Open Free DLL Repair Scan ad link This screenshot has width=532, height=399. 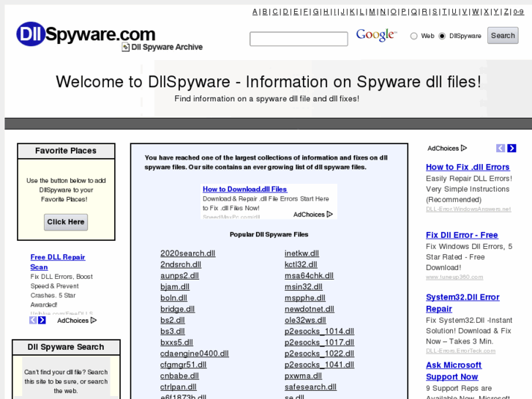58,262
